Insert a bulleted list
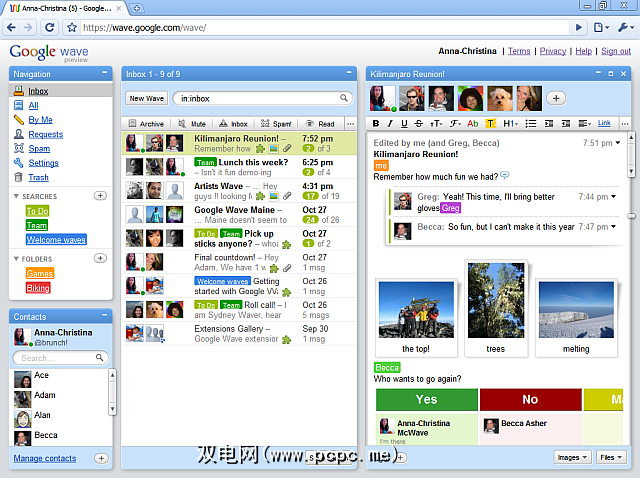 [530, 123]
